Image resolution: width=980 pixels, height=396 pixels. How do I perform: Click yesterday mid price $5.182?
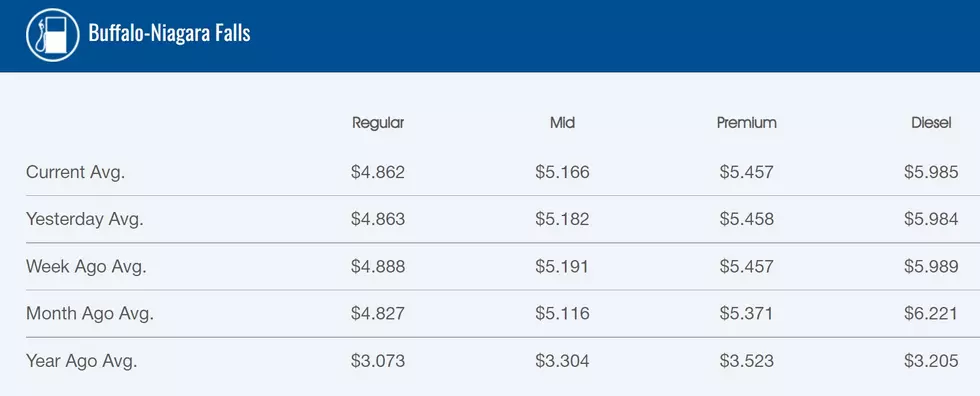click(x=562, y=219)
